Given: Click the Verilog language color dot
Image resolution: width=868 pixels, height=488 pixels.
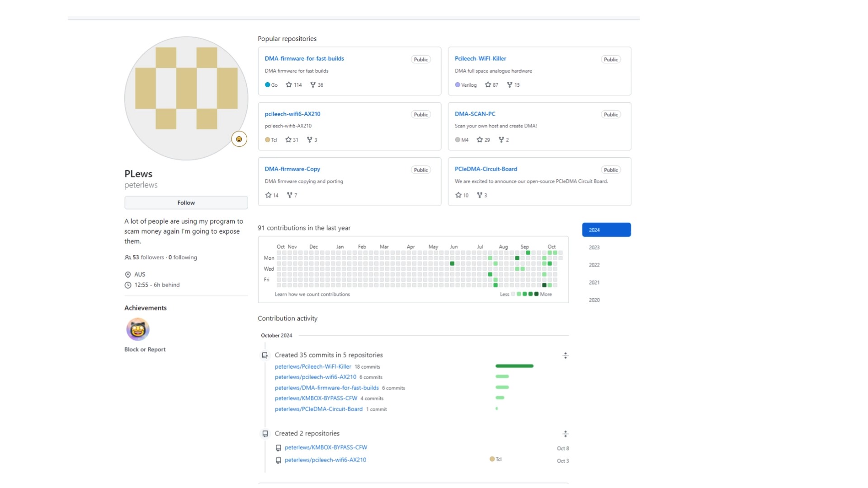Looking at the screenshot, I should tap(458, 85).
